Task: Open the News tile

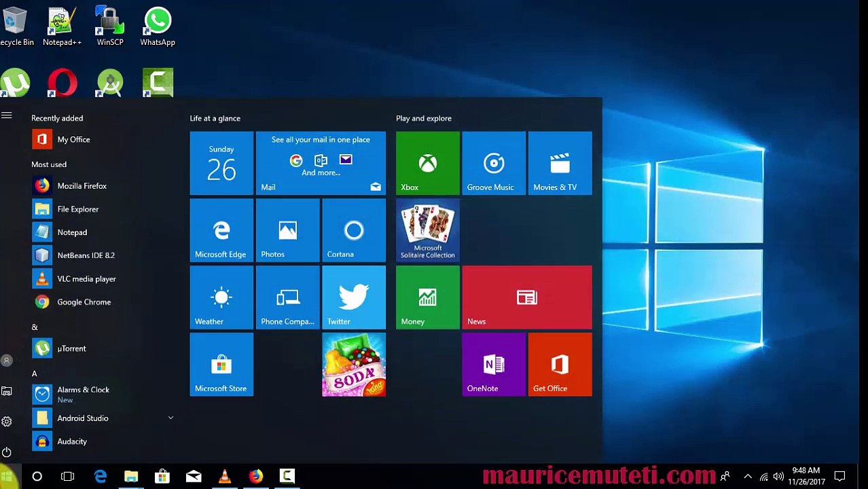Action: pos(527,297)
